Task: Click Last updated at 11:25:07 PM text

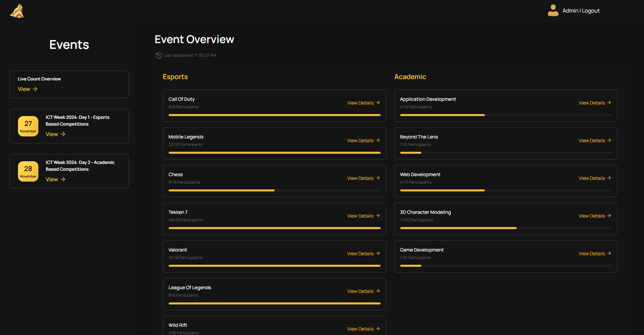Action: point(190,55)
